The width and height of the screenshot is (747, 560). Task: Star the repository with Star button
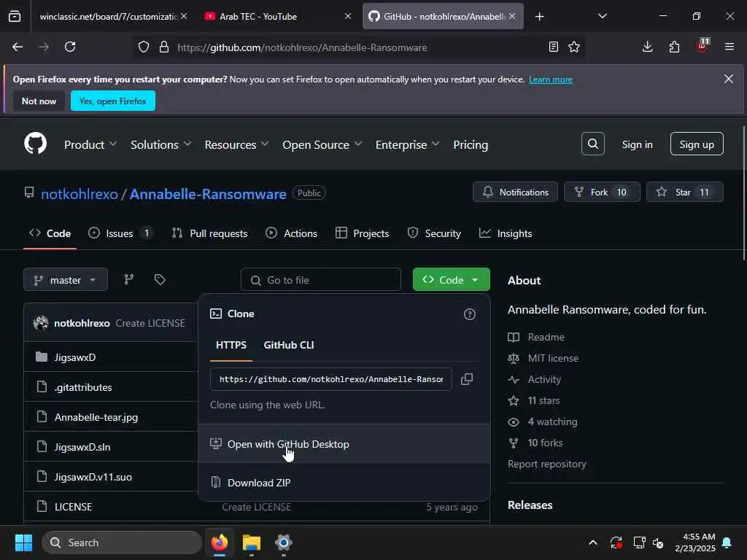point(684,192)
